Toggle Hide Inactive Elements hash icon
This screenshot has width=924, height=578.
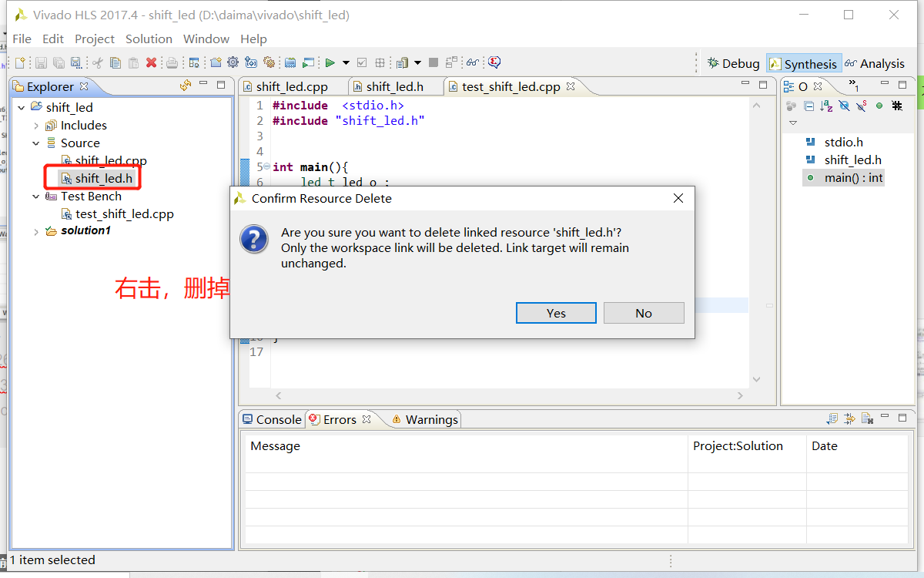pos(897,106)
